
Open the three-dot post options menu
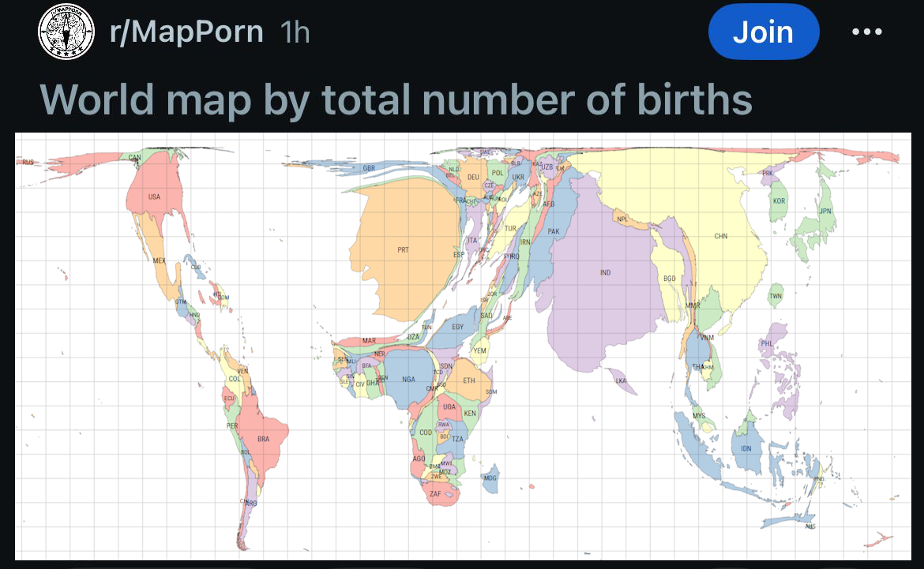[867, 32]
